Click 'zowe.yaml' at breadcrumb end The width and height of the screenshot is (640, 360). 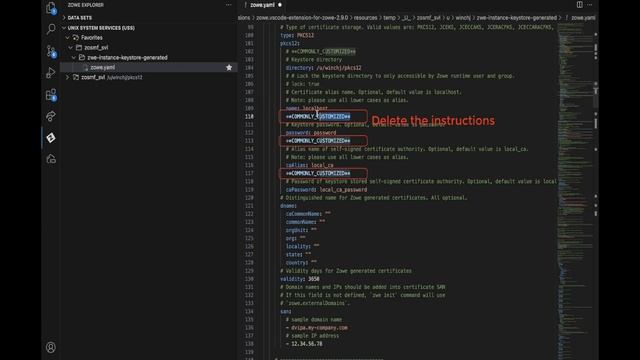click(x=583, y=18)
